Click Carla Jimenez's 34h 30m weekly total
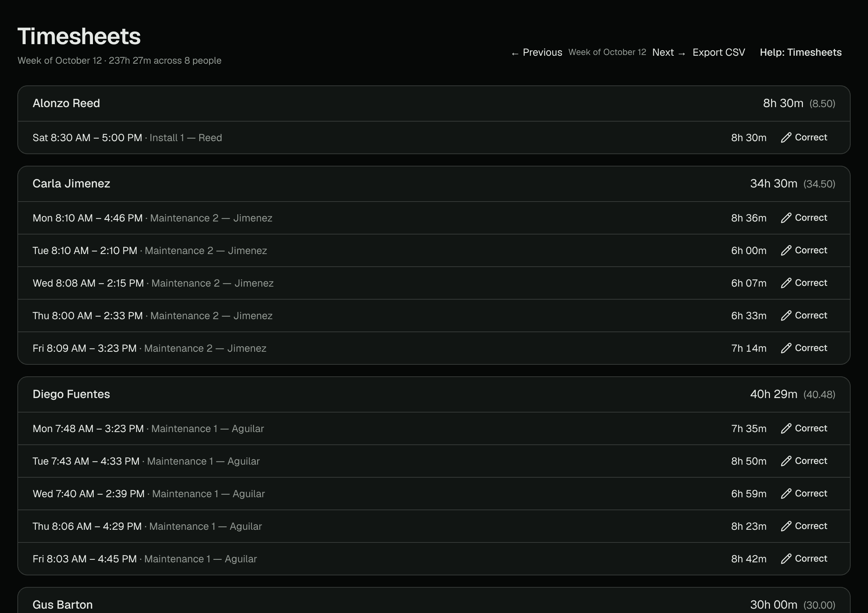868x613 pixels. pyautogui.click(x=774, y=184)
